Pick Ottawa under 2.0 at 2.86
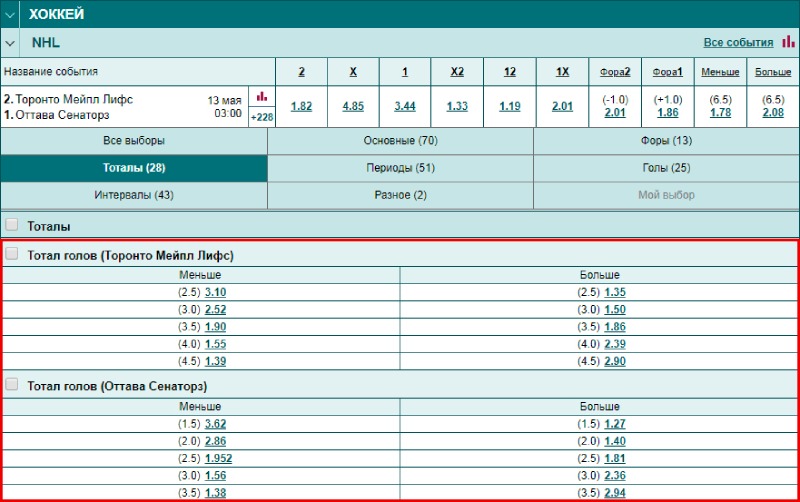This screenshot has width=800, height=502. click(x=215, y=441)
